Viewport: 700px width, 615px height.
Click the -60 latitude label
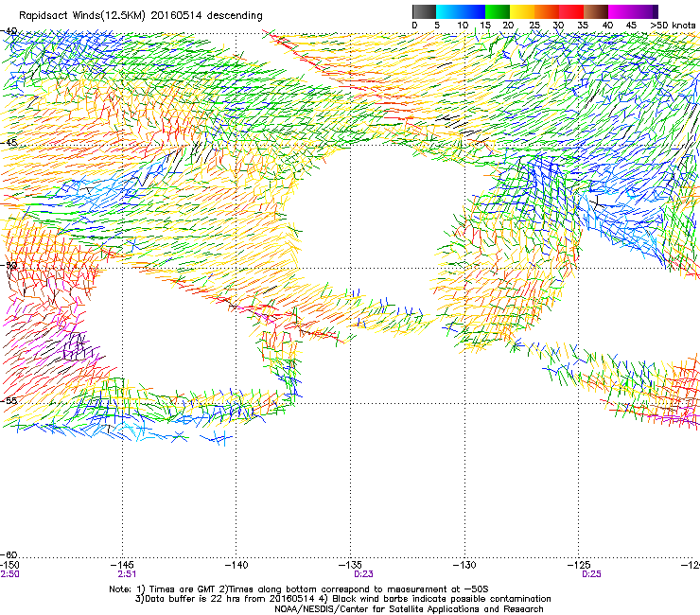pos(9,554)
